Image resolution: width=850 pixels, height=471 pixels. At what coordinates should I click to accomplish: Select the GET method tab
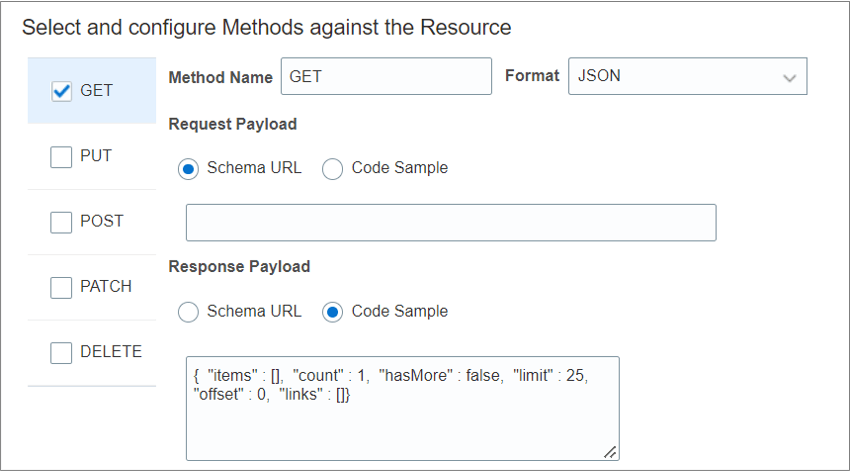97,91
